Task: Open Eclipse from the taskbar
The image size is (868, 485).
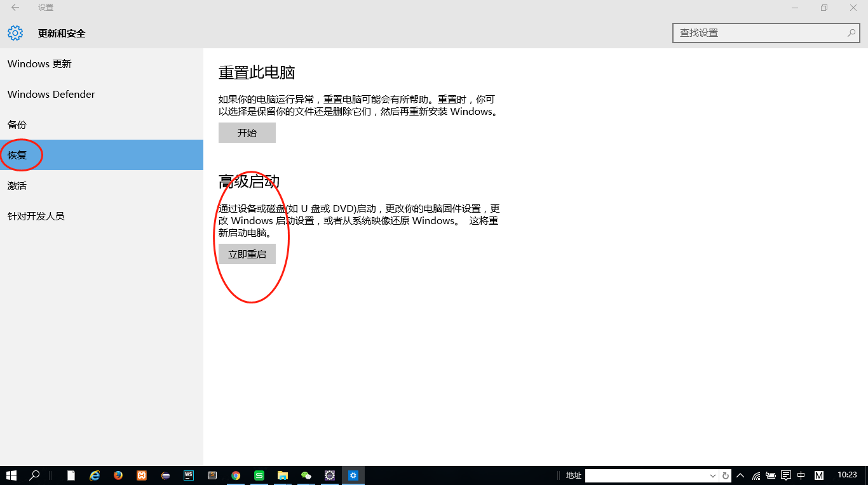Action: pos(165,475)
